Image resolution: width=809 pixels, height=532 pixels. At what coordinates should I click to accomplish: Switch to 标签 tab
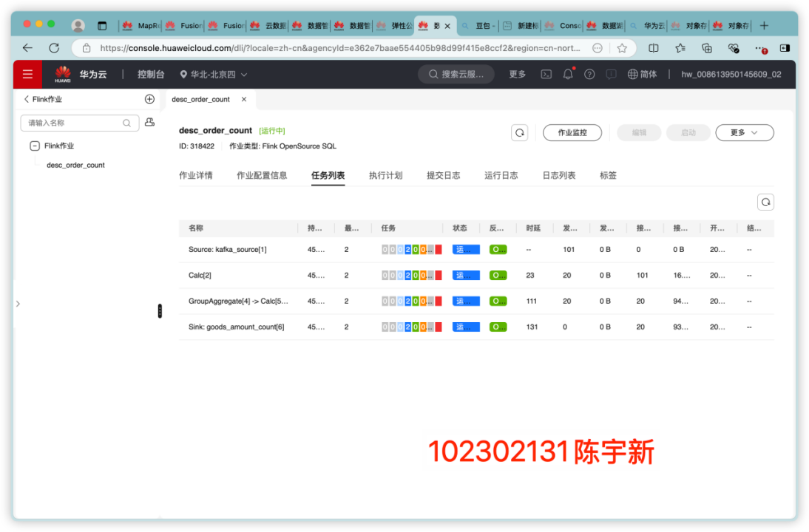pos(608,175)
